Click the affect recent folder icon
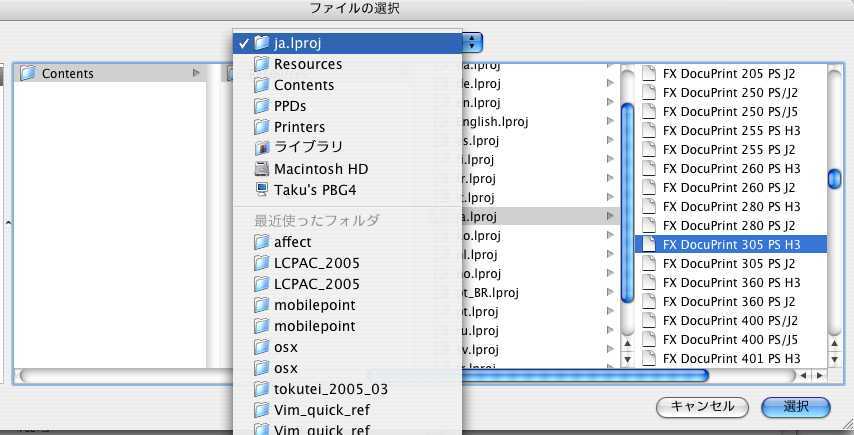 [x=262, y=242]
